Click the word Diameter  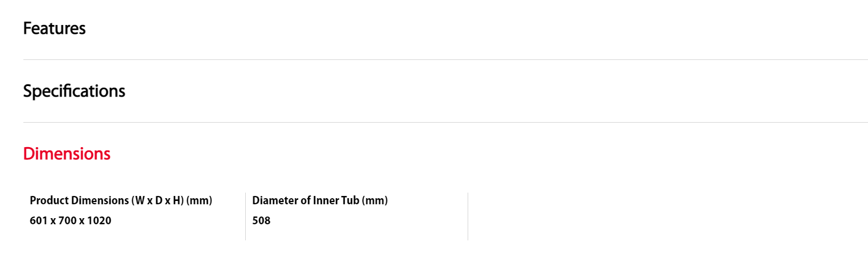[x=275, y=200]
